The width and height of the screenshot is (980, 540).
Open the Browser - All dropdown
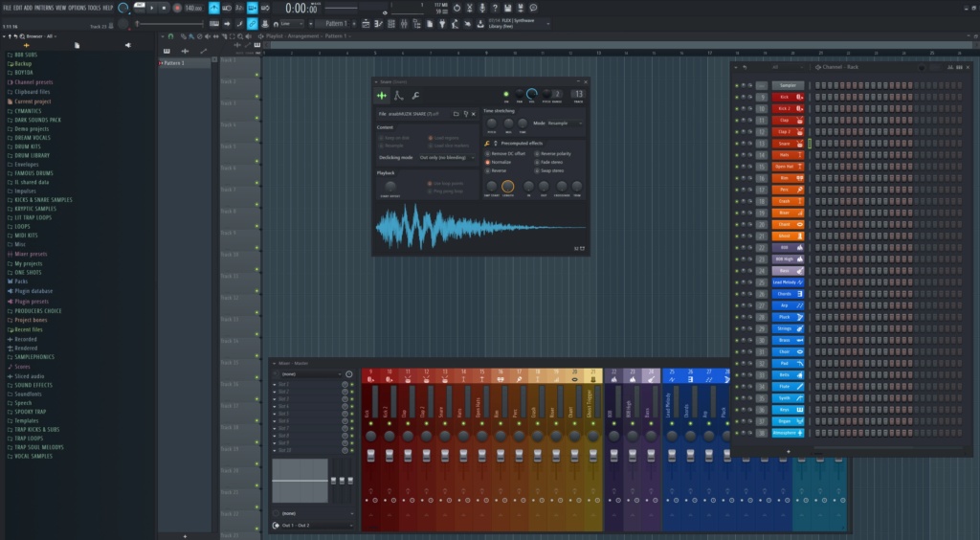[x=42, y=36]
